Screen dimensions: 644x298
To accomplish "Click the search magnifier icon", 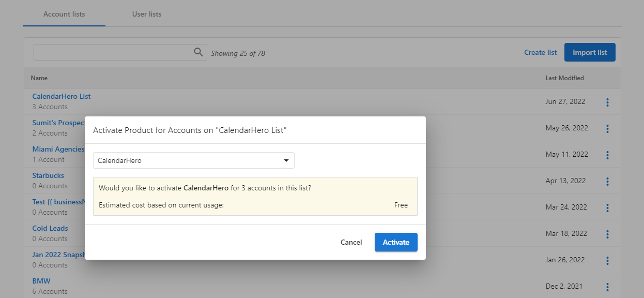I will (198, 52).
